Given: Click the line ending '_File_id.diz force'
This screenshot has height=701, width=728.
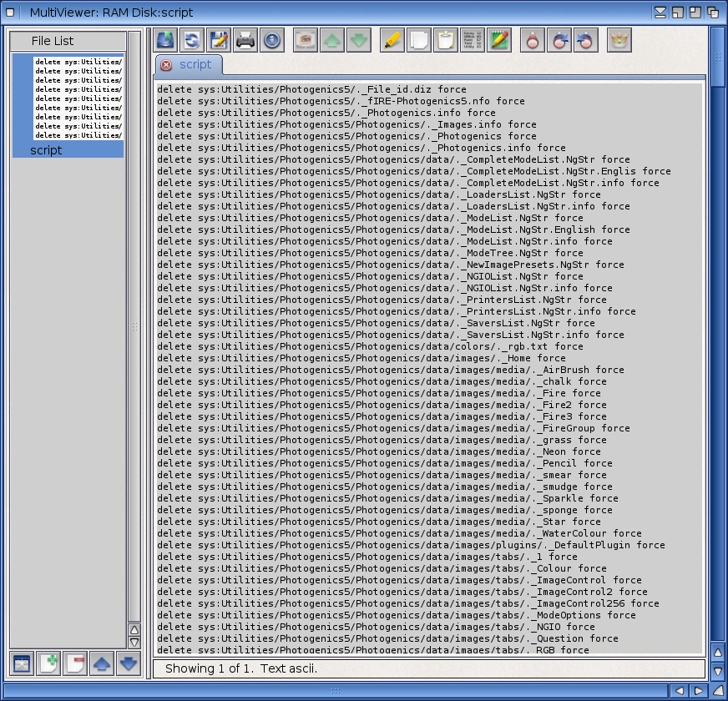Looking at the screenshot, I should (x=311, y=89).
